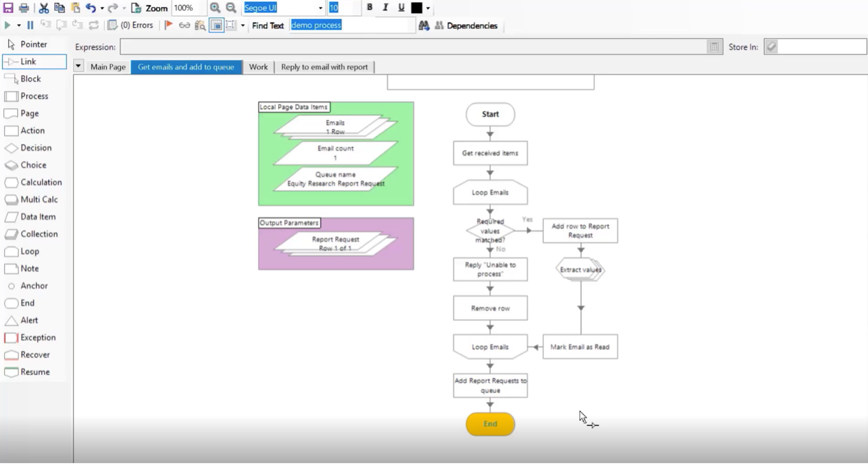Toggle the full screen view icon
The width and height of the screenshot is (868, 465).
(x=217, y=25)
